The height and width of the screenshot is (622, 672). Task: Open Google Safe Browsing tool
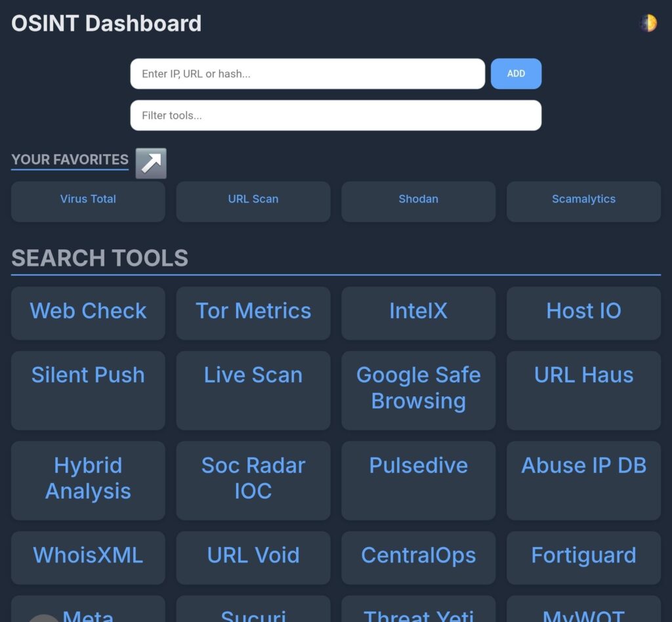click(x=418, y=390)
